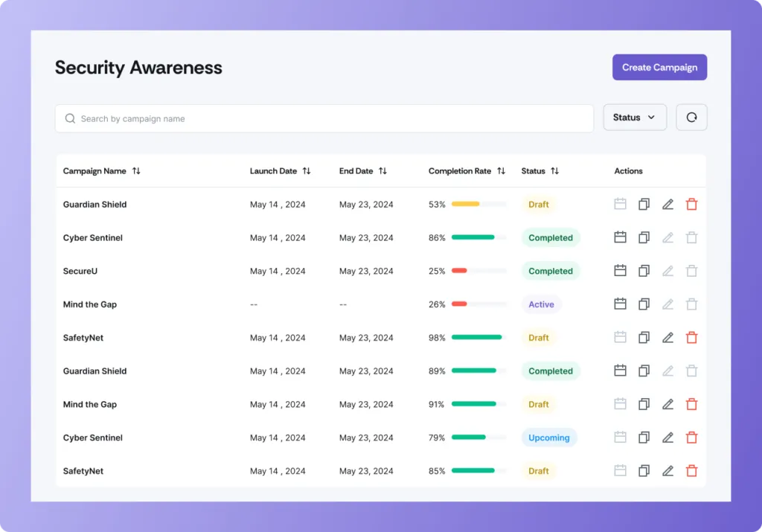Sort the table by Completion Rate

click(500, 170)
